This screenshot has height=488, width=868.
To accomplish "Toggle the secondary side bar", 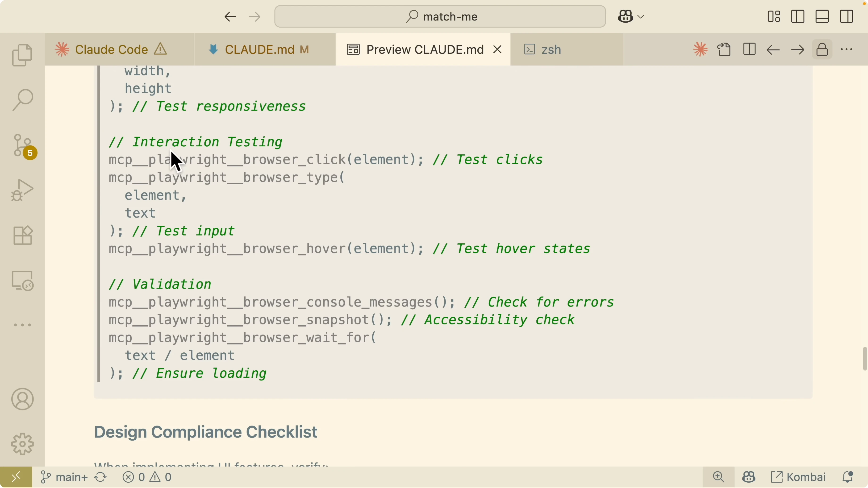I will click(847, 17).
